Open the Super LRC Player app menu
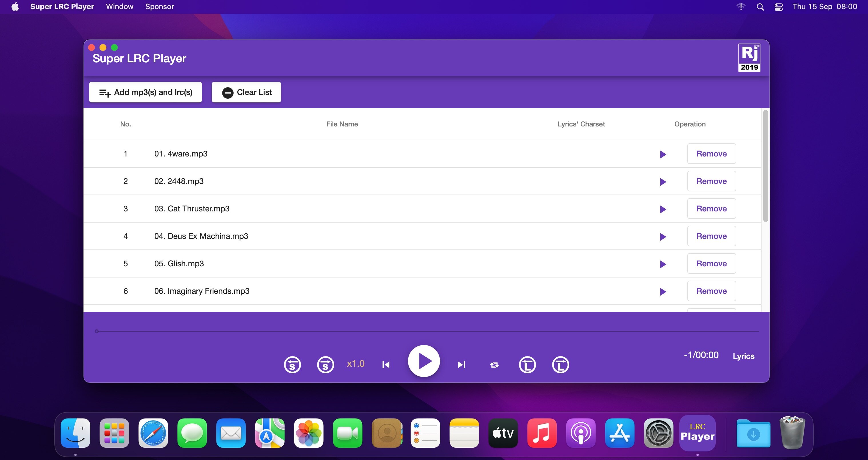 (x=62, y=6)
